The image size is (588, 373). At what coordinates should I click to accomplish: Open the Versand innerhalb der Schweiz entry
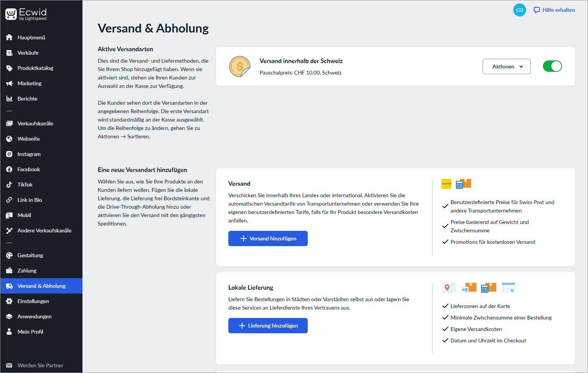click(x=301, y=61)
